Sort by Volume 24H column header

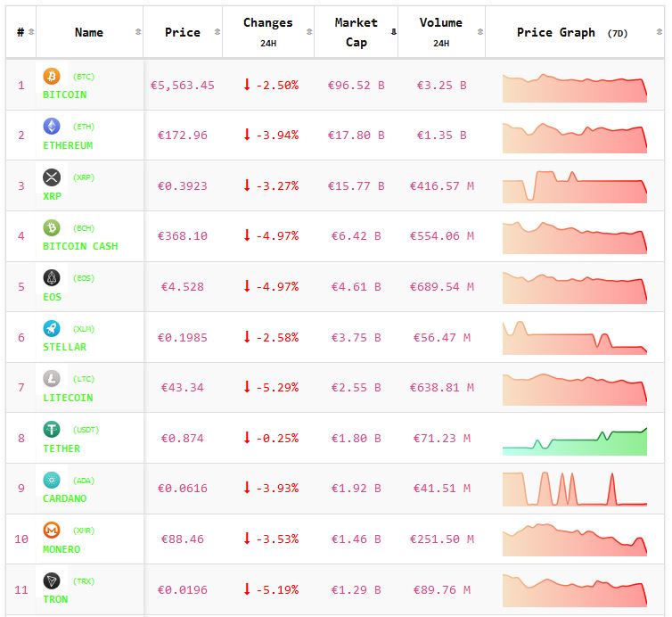tap(440, 32)
